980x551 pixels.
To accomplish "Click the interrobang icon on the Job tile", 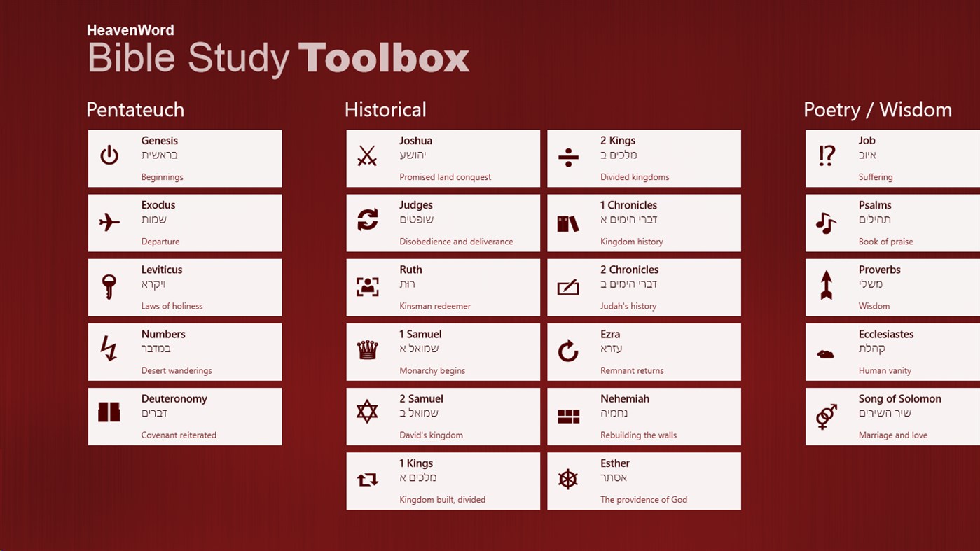I will click(827, 155).
